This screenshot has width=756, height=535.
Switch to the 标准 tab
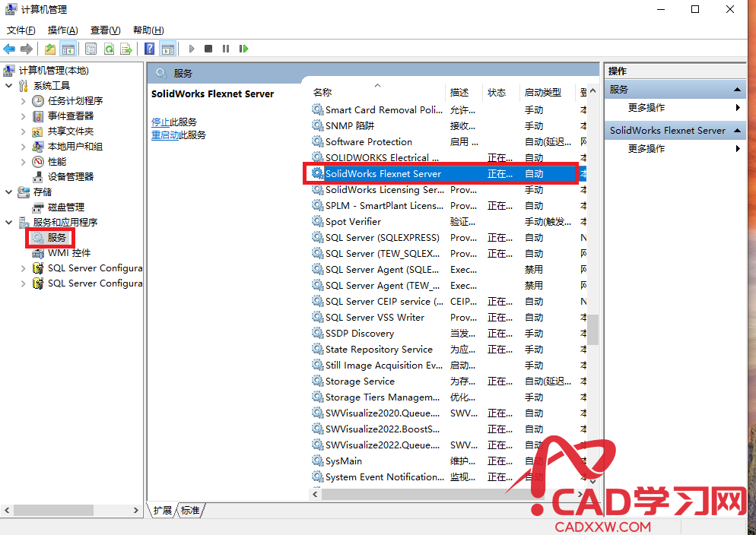(190, 511)
